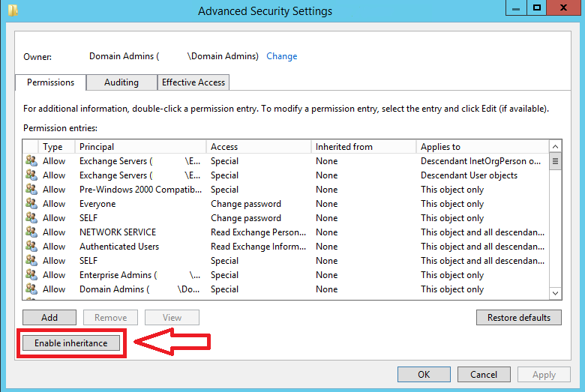Click the Add button
The image size is (585, 392).
coord(49,317)
